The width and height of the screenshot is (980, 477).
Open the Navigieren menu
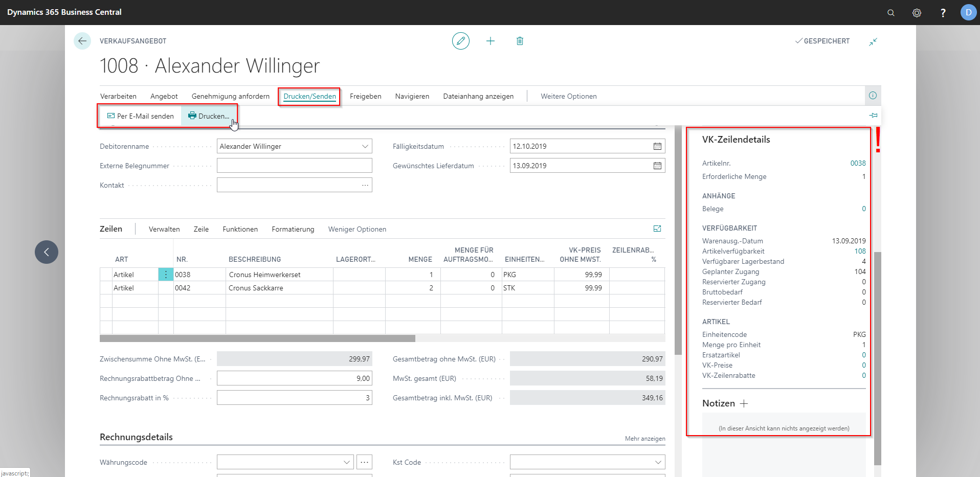(x=412, y=96)
